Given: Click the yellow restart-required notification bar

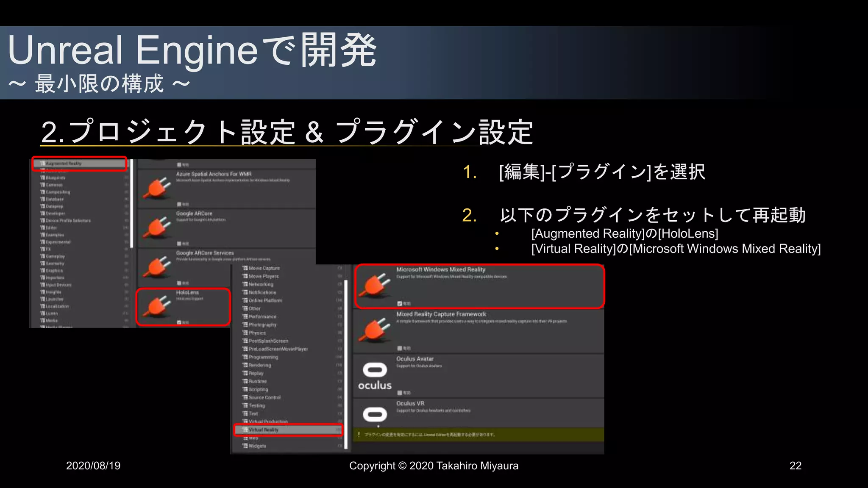Looking at the screenshot, I should (x=479, y=435).
